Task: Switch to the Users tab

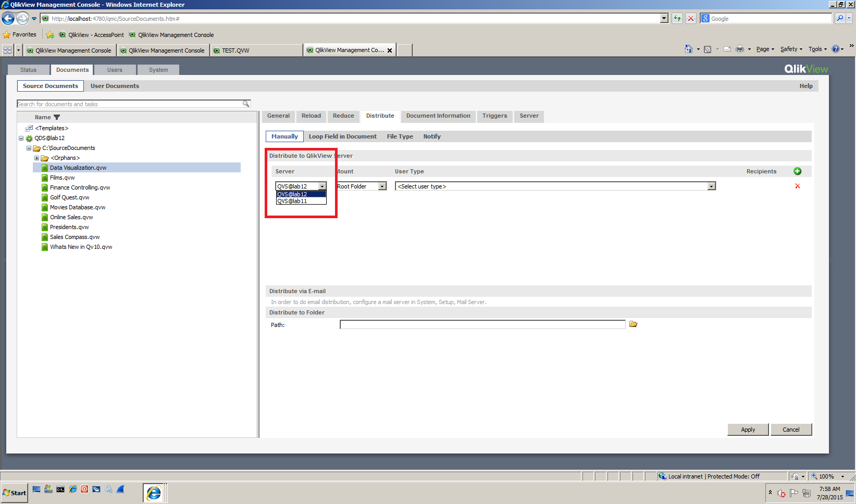Action: 115,70
